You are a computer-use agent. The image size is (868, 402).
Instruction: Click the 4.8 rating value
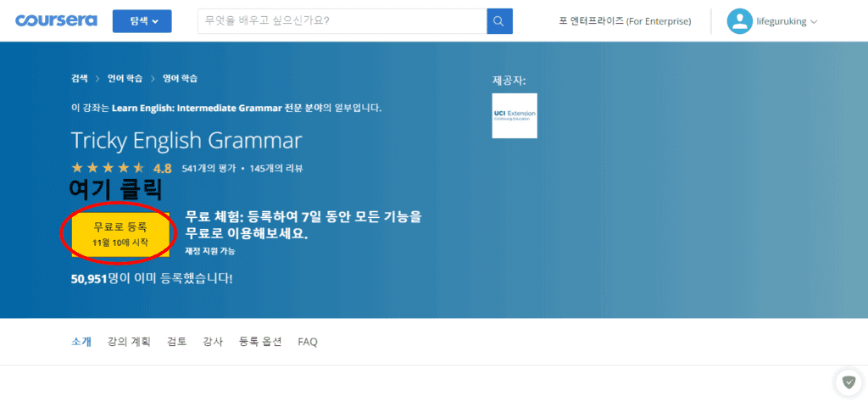[x=163, y=168]
